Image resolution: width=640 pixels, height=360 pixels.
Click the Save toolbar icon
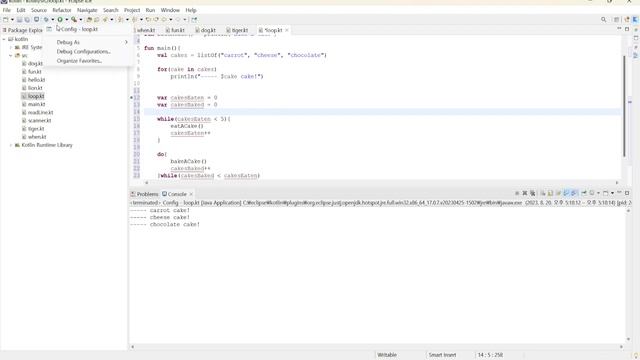(19, 20)
